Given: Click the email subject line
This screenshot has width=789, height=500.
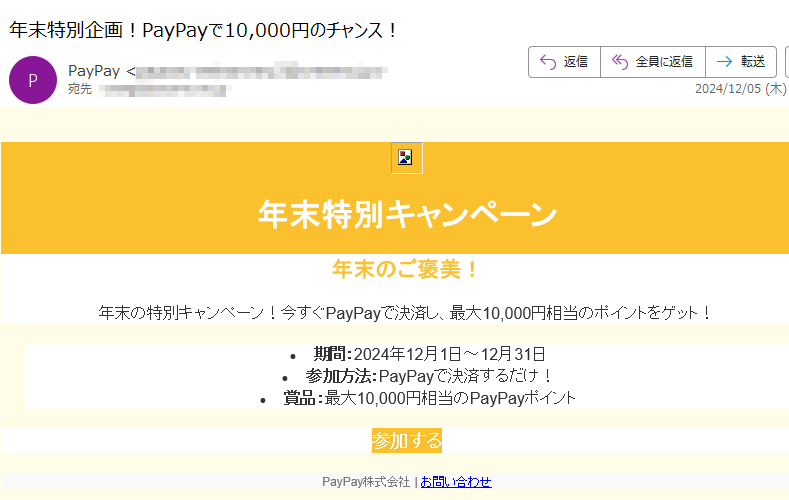Looking at the screenshot, I should 203,30.
